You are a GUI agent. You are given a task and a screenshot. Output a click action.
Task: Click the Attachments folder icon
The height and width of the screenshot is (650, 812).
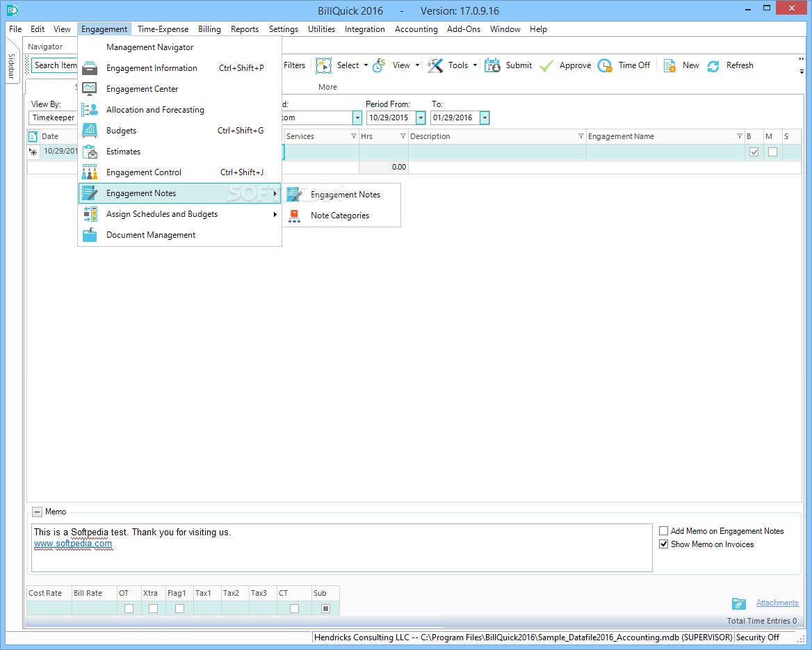click(x=739, y=603)
